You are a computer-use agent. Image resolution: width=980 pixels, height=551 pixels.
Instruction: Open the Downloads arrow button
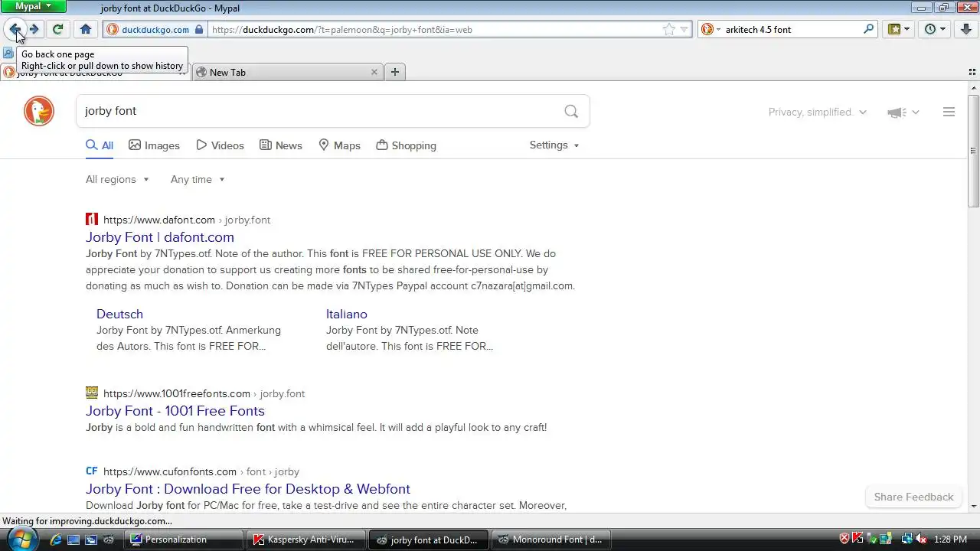[x=965, y=29]
